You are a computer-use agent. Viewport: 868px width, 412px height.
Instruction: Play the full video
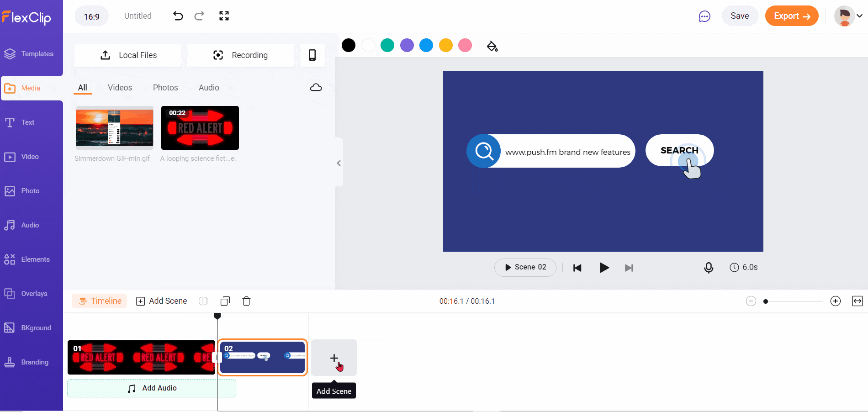tap(604, 268)
